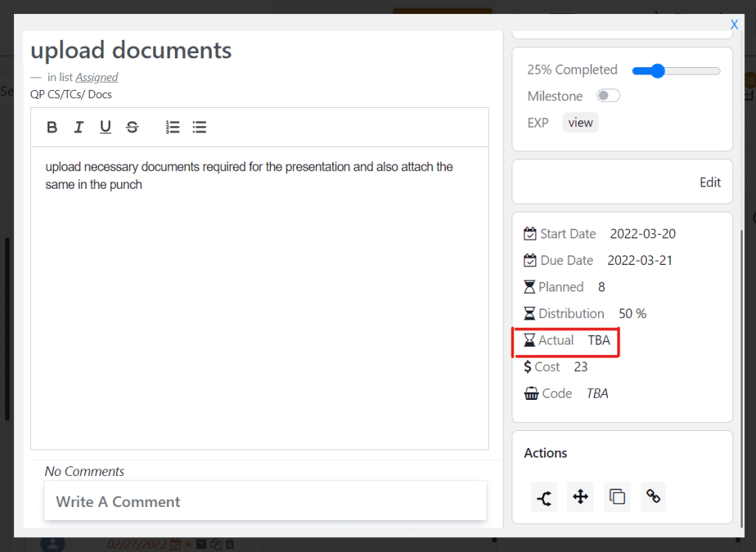Click the Write A Comment field
This screenshot has width=756, height=552.
tap(265, 501)
